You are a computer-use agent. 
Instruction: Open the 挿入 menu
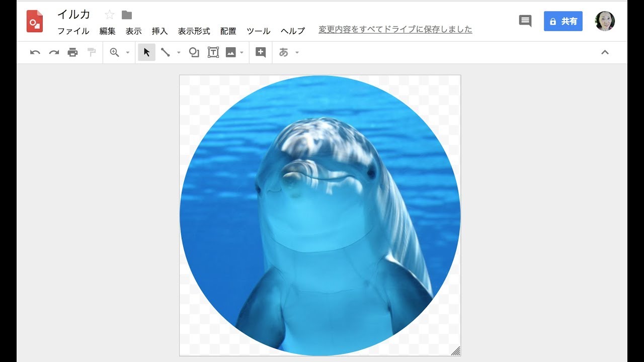tap(159, 31)
